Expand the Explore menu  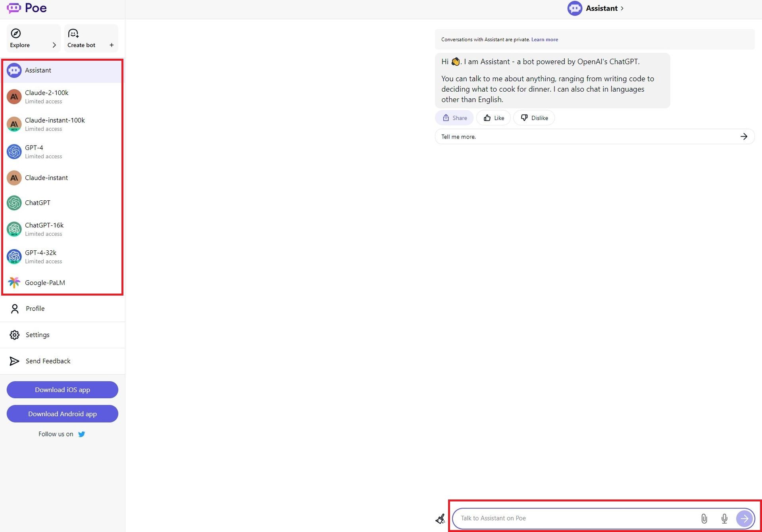pos(33,38)
